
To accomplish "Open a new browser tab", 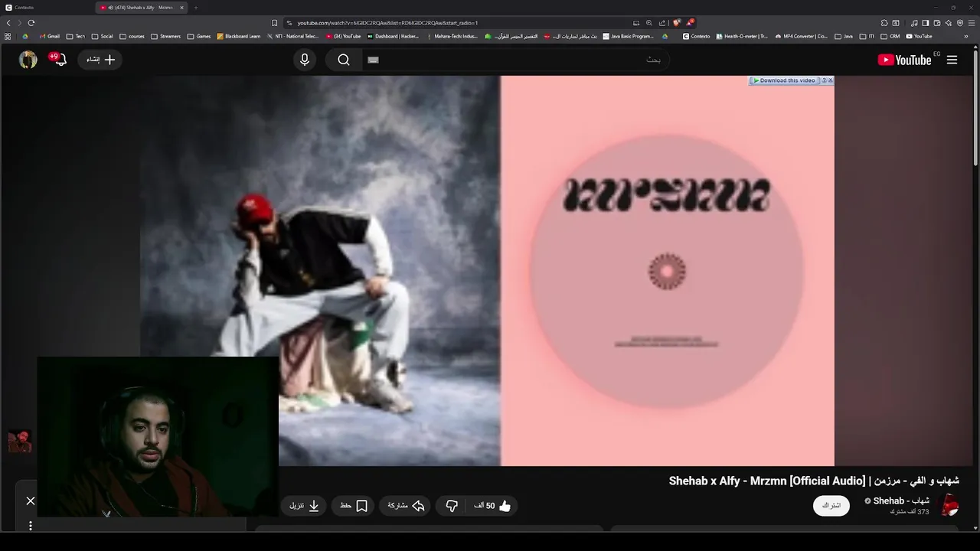I will click(x=196, y=8).
